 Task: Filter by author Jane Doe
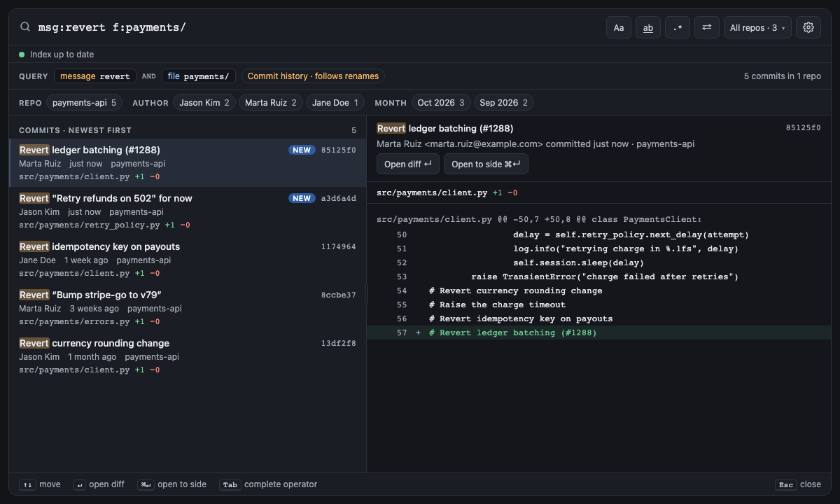tap(335, 102)
